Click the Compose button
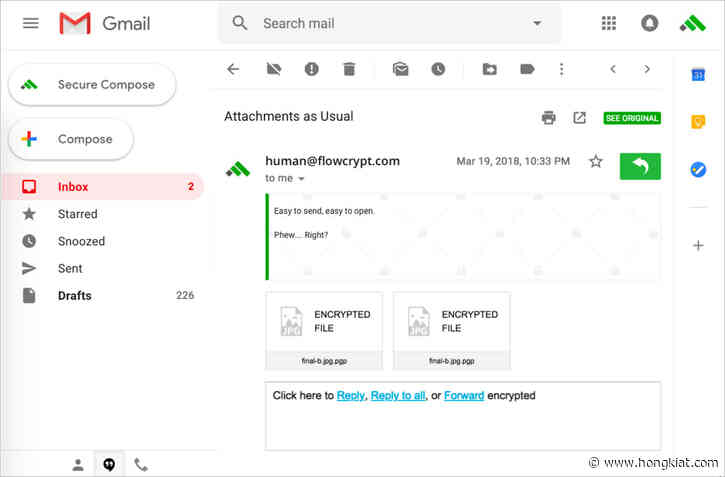Image resolution: width=725 pixels, height=477 pixels. [71, 139]
